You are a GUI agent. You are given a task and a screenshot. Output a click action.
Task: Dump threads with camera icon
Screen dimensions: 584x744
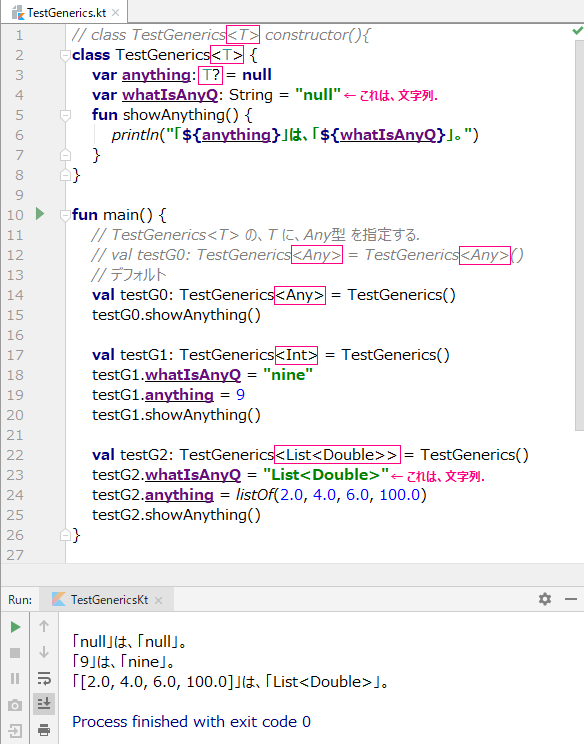[15, 705]
